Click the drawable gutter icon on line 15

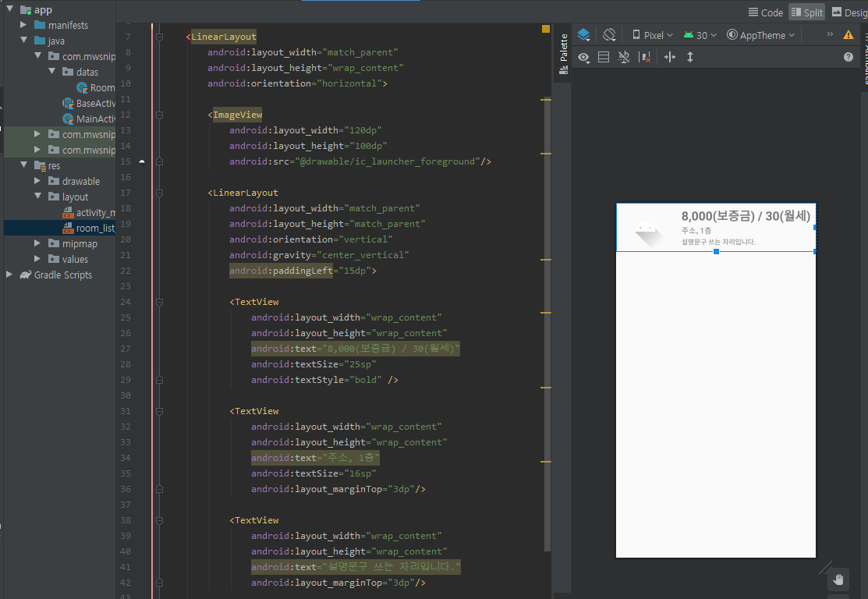pyautogui.click(x=142, y=161)
